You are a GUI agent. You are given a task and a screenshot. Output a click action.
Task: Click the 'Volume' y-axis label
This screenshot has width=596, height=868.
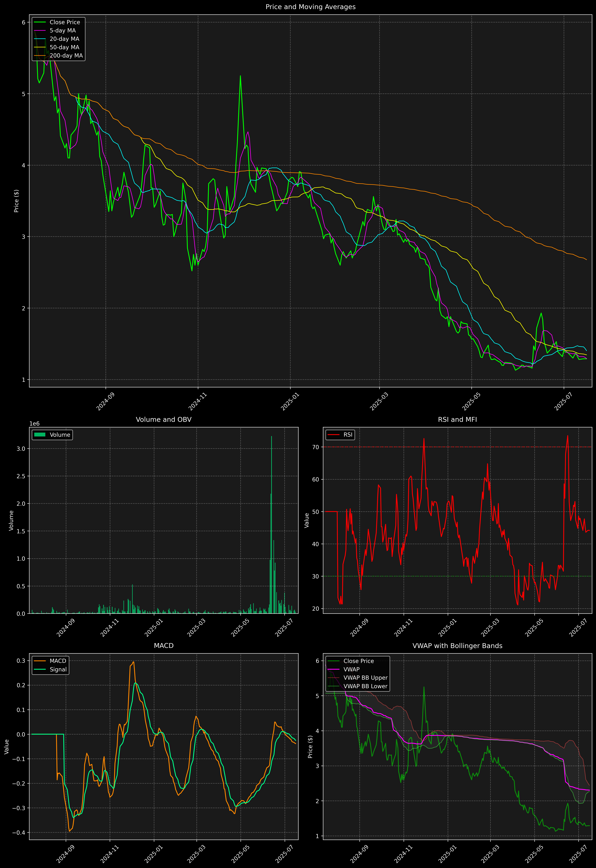[11, 520]
